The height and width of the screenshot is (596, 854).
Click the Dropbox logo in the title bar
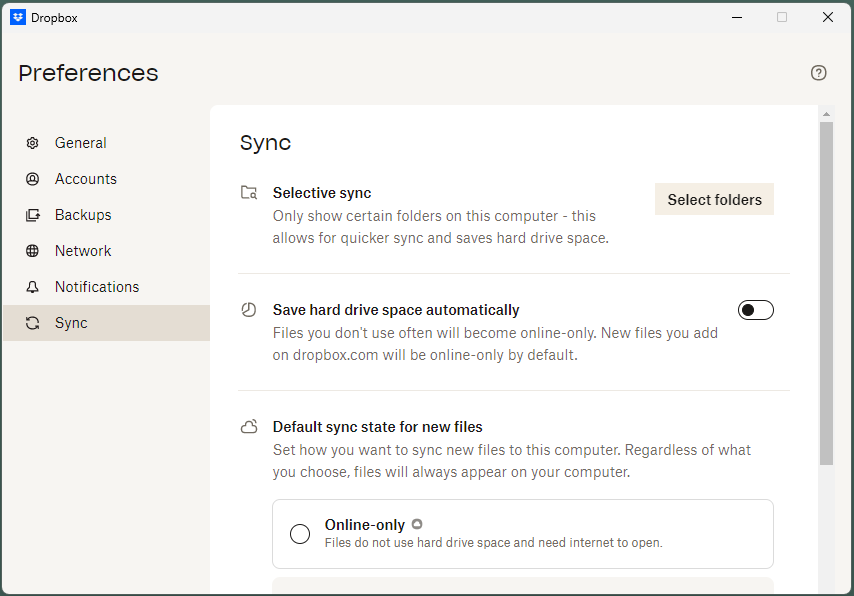click(17, 17)
